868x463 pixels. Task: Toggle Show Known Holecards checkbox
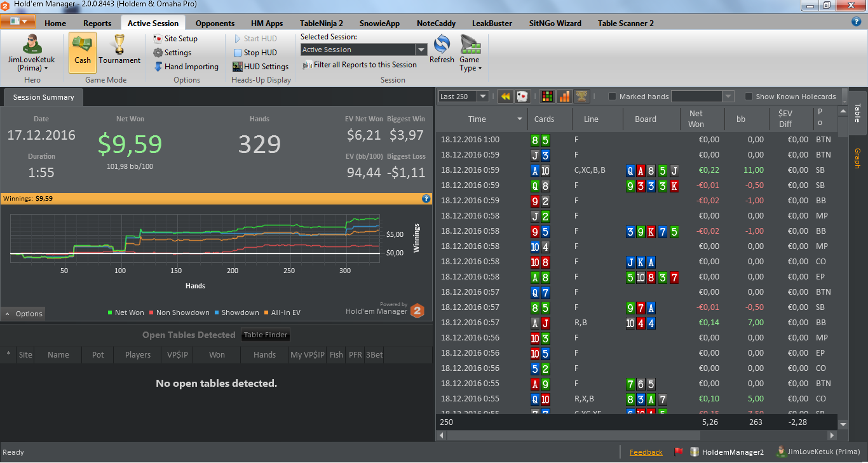pyautogui.click(x=749, y=97)
